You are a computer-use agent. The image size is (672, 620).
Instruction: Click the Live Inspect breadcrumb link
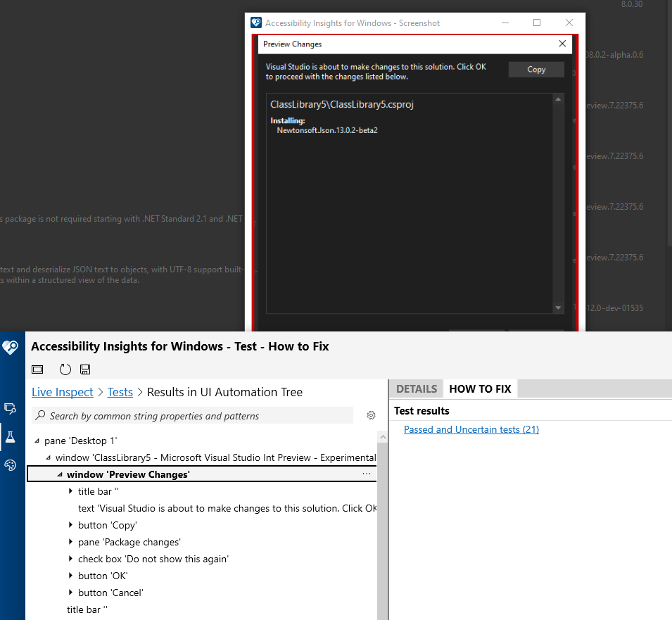[x=63, y=392]
